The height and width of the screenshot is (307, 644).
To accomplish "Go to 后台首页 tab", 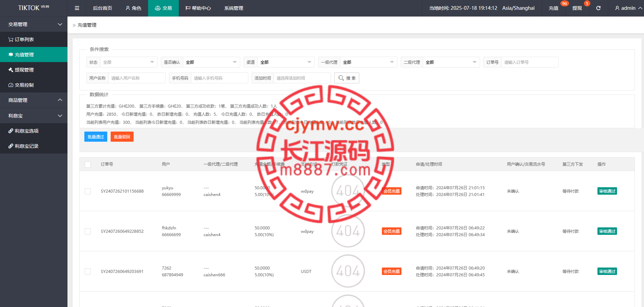I will click(103, 8).
